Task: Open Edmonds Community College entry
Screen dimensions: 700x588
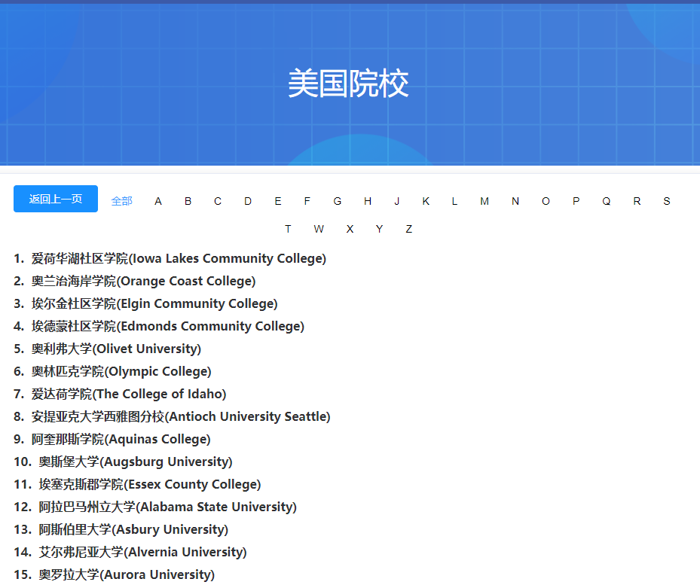Action: tap(168, 326)
